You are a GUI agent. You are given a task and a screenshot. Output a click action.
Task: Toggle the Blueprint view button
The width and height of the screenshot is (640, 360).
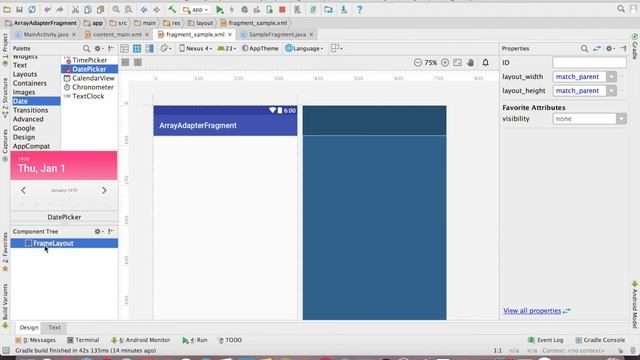tap(137, 49)
